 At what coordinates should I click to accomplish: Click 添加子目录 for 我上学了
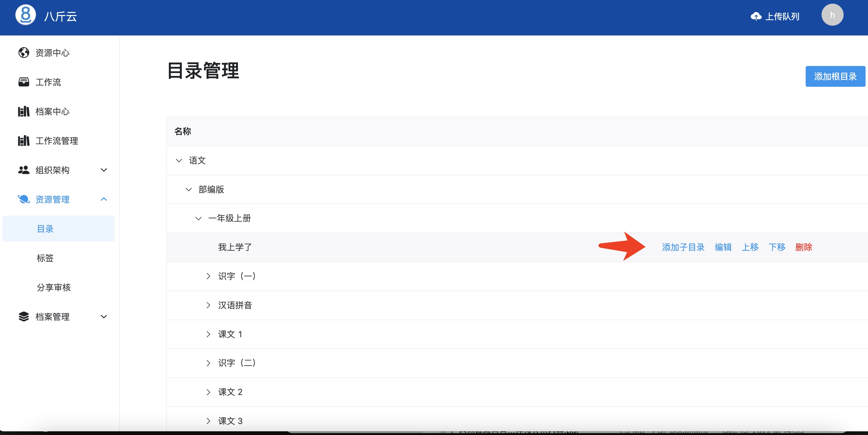tap(683, 247)
